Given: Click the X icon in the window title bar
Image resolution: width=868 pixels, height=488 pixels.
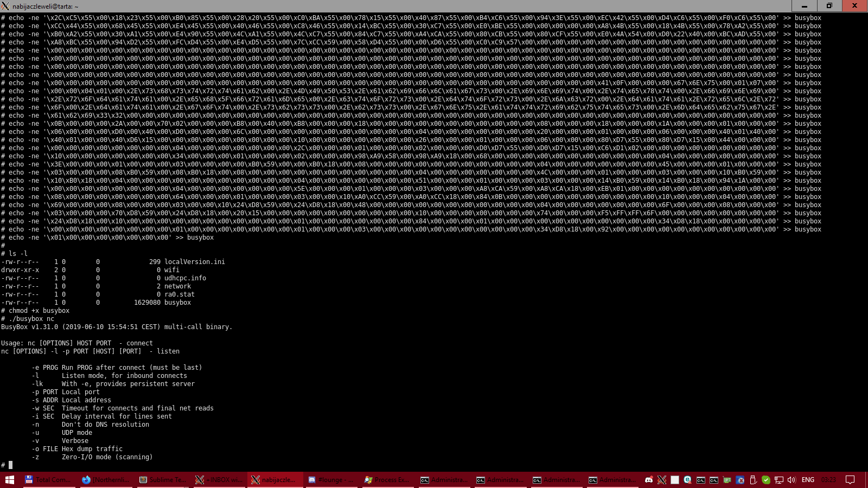Looking at the screenshot, I should (x=5, y=6).
